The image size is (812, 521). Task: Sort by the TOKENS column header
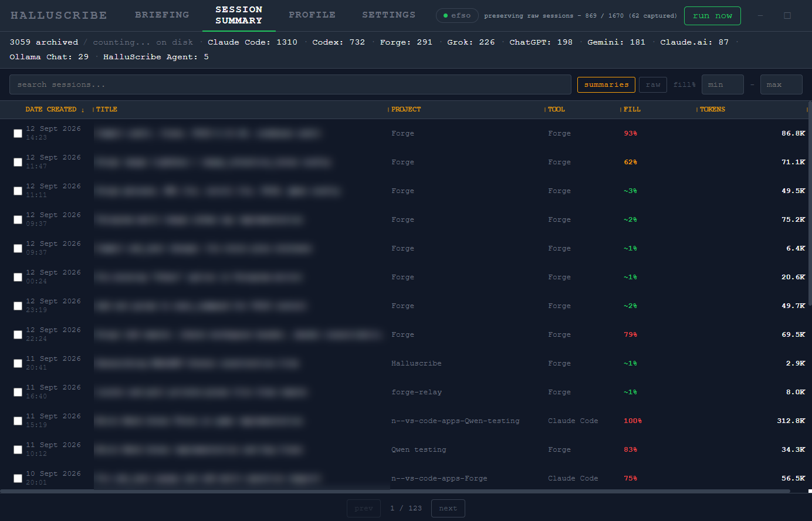[712, 109]
